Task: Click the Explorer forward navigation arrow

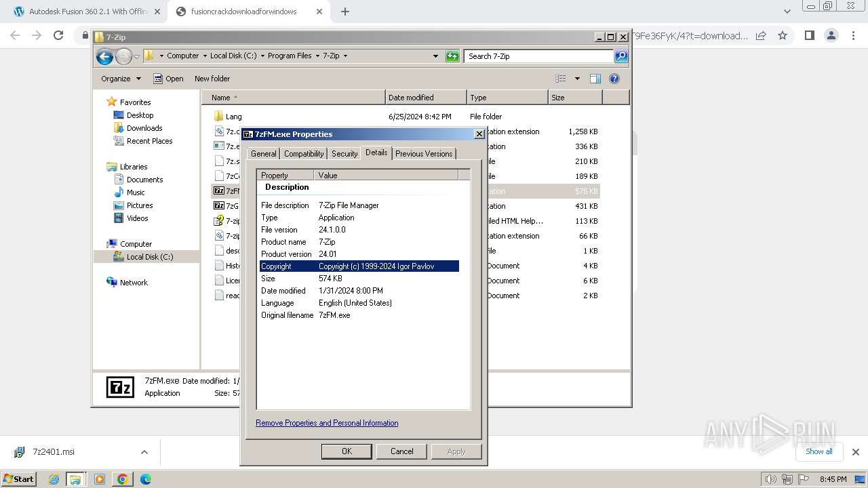Action: [x=123, y=56]
